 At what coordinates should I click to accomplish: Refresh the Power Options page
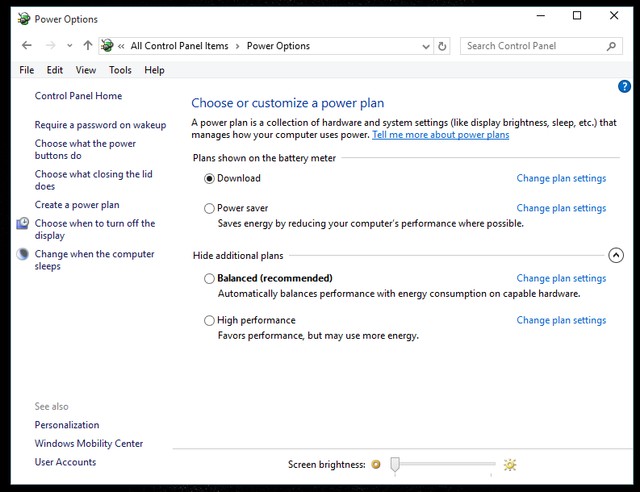point(442,46)
